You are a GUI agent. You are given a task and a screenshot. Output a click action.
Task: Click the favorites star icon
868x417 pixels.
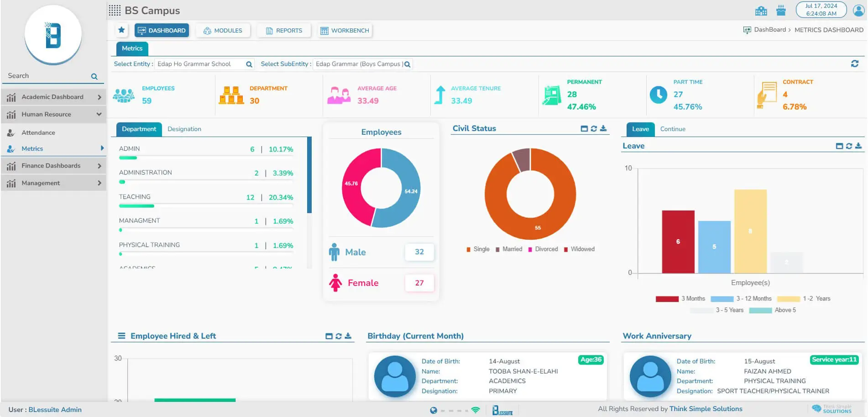coord(121,30)
